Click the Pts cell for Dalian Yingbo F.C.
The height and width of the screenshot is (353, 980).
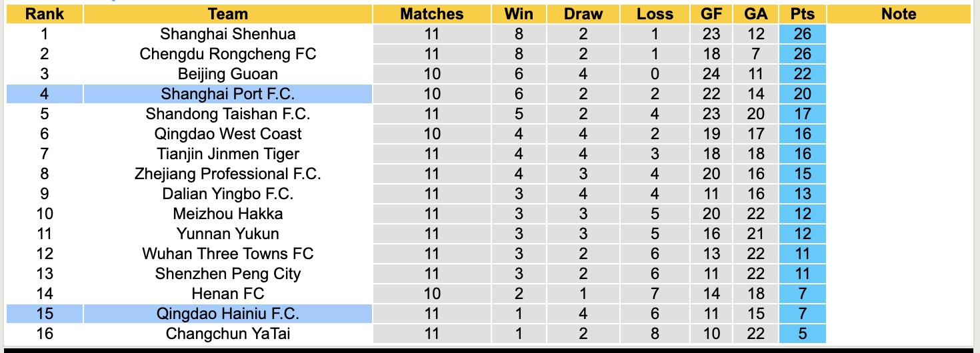point(803,194)
